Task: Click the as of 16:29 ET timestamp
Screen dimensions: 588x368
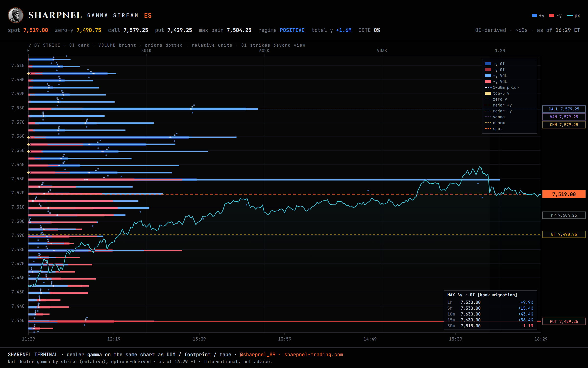Action: [x=558, y=30]
